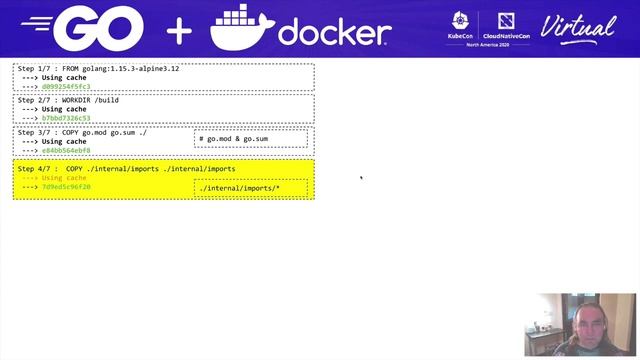Select the Step 3/7 COPY go.mod line
Image resolution: width=640 pixels, height=360 pixels.
tap(82, 133)
